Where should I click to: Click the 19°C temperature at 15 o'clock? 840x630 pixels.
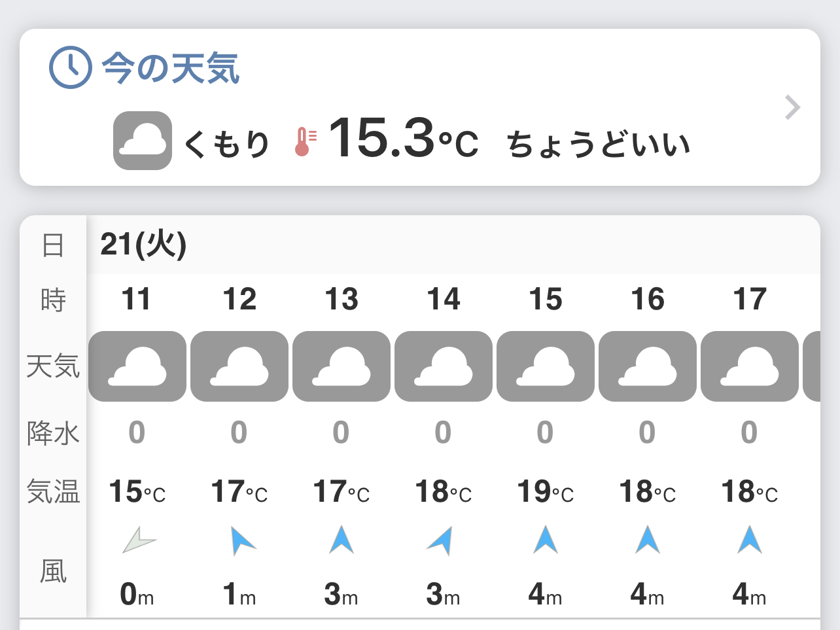(545, 492)
